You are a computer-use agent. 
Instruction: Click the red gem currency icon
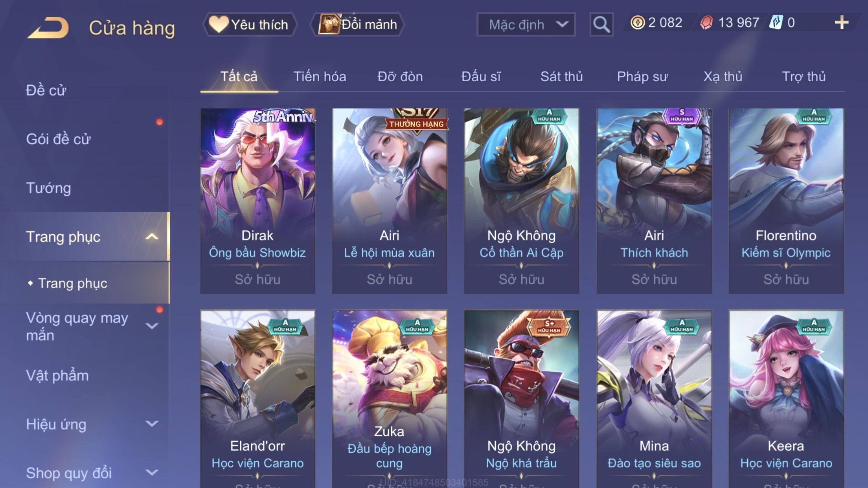(706, 23)
